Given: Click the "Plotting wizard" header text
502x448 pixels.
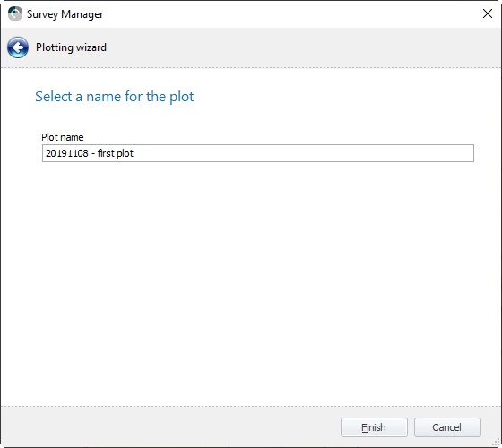Looking at the screenshot, I should click(x=71, y=47).
